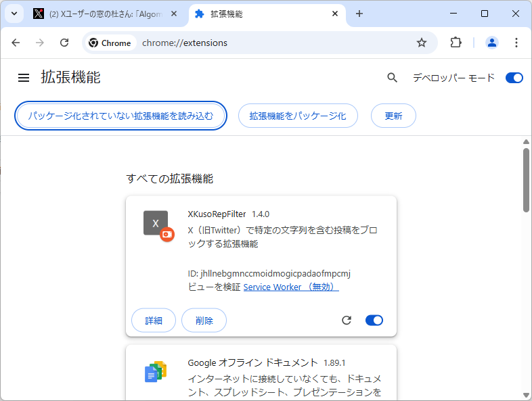Click the Chrome site info chip
532x401 pixels.
click(110, 43)
